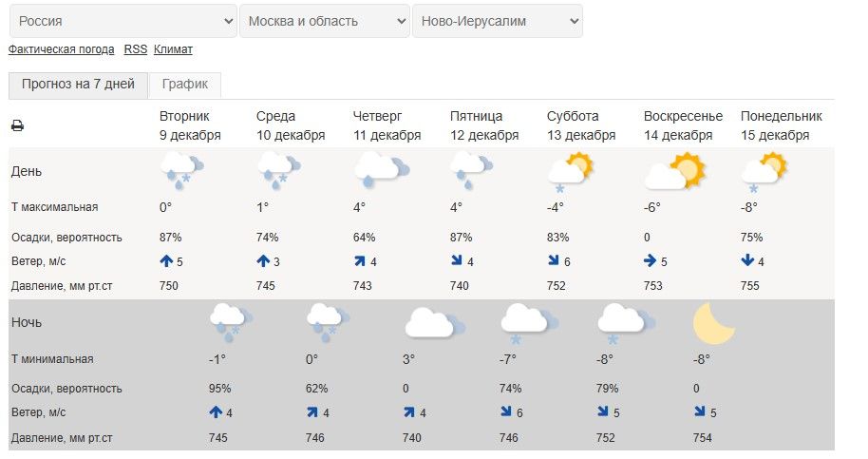Click the north wind arrow for Tuesday daytime

[165, 261]
